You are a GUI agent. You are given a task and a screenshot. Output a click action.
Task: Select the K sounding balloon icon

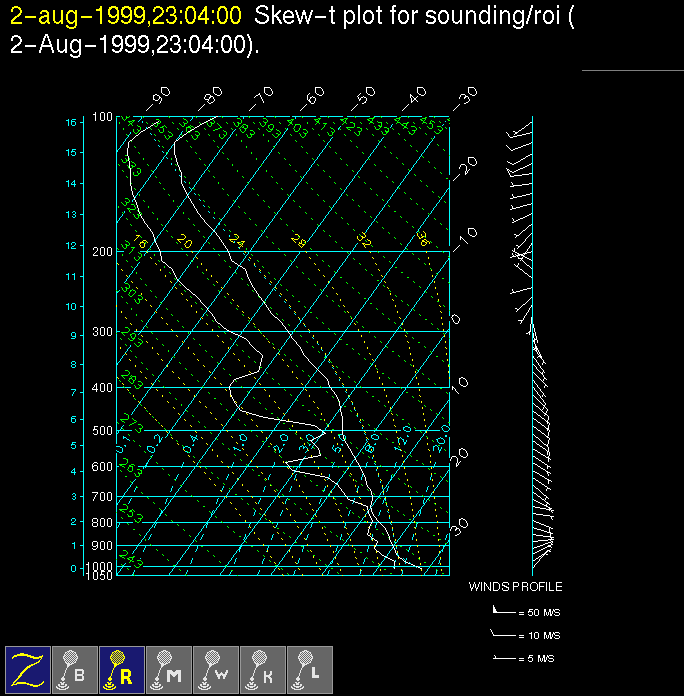click(261, 669)
